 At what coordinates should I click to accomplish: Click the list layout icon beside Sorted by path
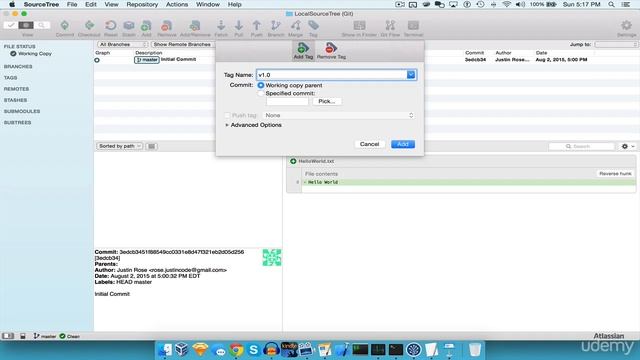pos(151,146)
